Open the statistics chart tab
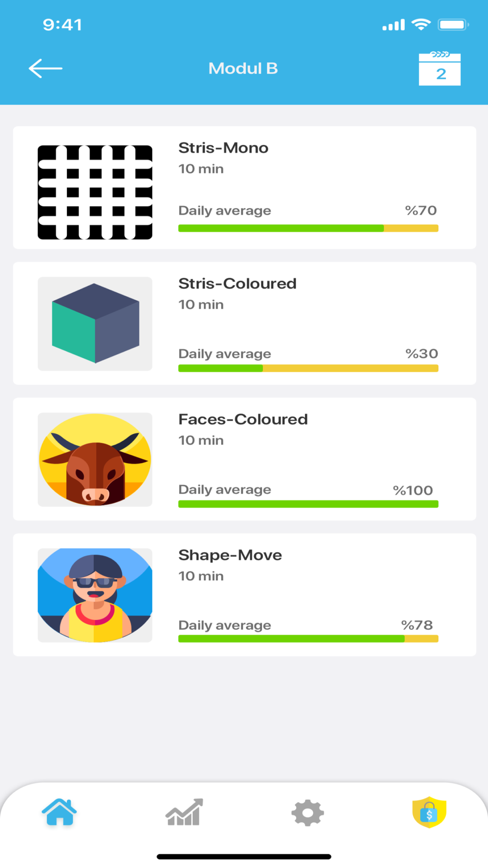Image resolution: width=488 pixels, height=868 pixels. (184, 812)
